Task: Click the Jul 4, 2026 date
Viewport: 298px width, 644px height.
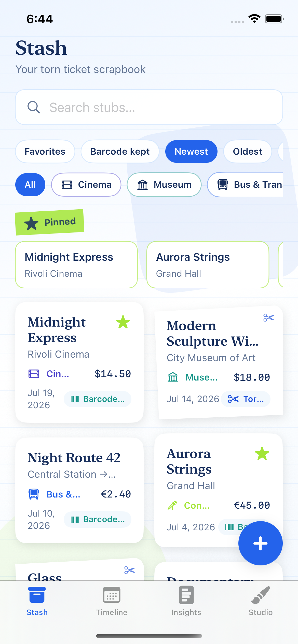Action: coord(191,527)
